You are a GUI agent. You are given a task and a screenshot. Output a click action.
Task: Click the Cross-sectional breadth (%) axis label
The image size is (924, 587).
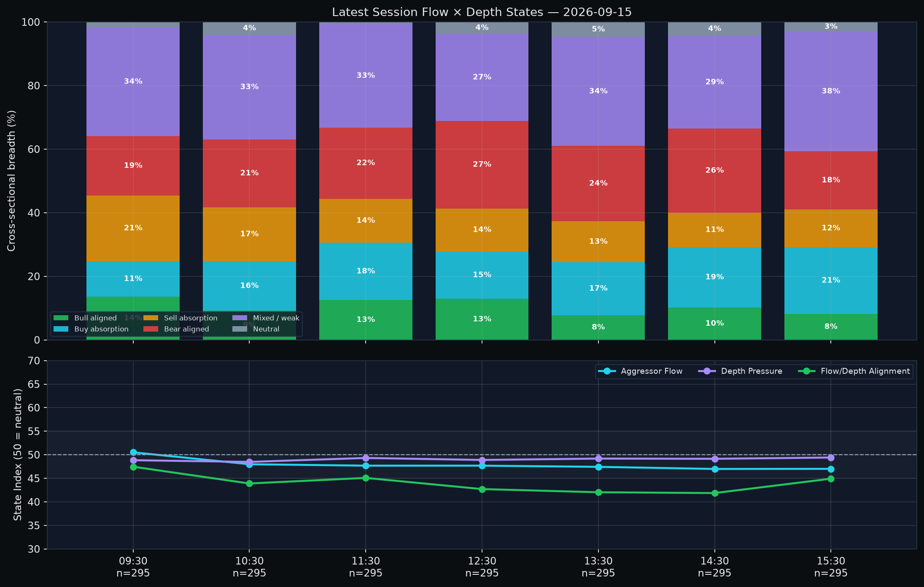coord(11,181)
